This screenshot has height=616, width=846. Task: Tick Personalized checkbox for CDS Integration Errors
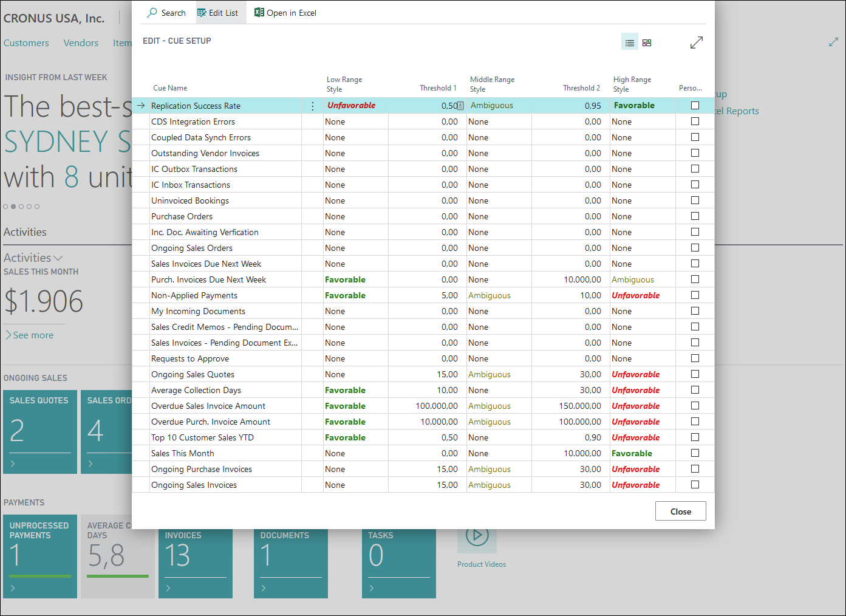[x=695, y=121]
